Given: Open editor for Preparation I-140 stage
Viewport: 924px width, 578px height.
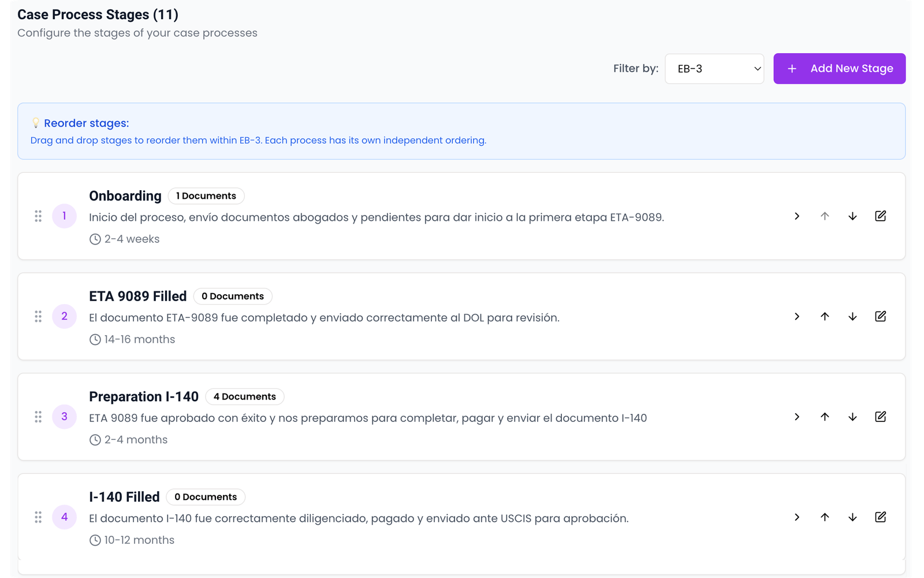Looking at the screenshot, I should point(880,417).
